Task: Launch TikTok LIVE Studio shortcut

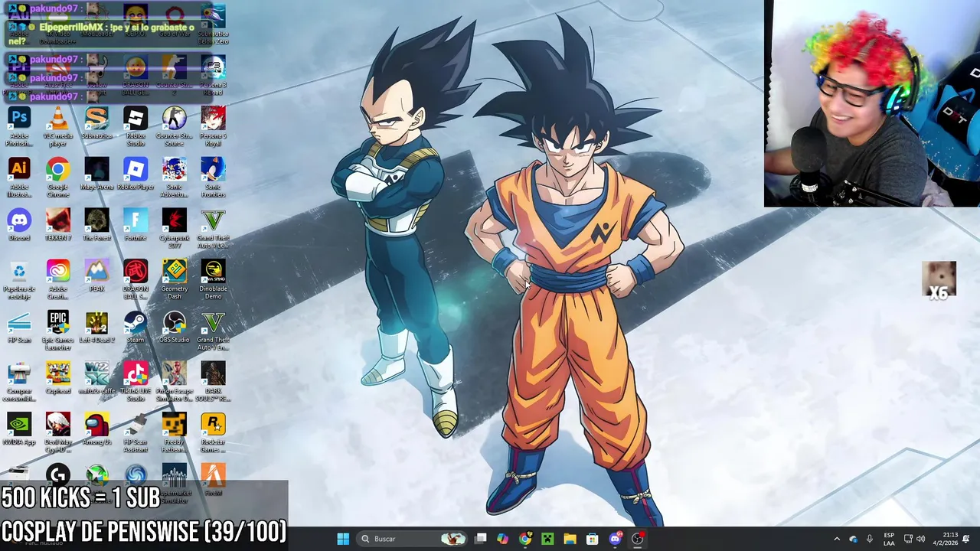Action: pos(136,382)
